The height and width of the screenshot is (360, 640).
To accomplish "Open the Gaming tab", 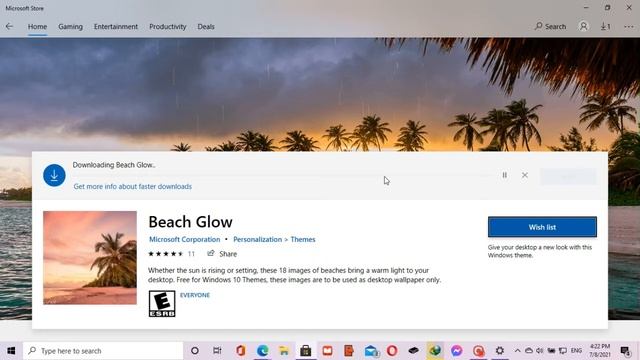I will tap(70, 27).
